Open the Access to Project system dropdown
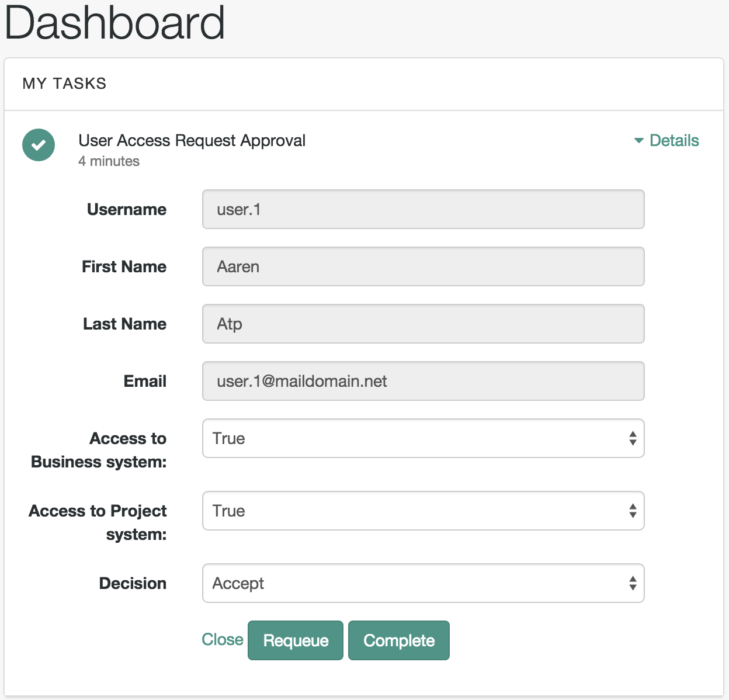 pyautogui.click(x=423, y=511)
